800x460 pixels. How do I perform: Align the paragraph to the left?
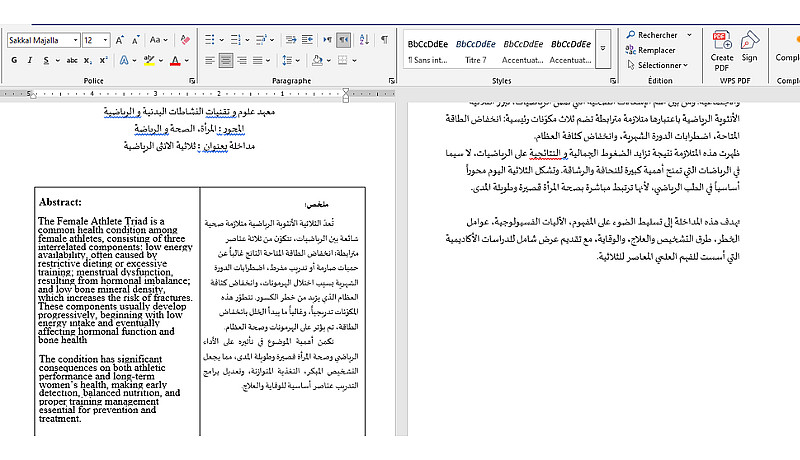click(x=209, y=60)
